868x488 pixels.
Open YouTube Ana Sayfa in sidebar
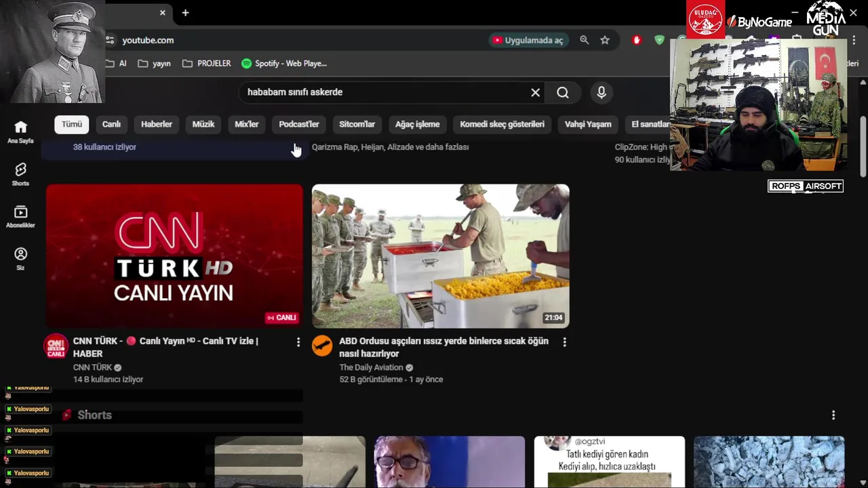(20, 131)
